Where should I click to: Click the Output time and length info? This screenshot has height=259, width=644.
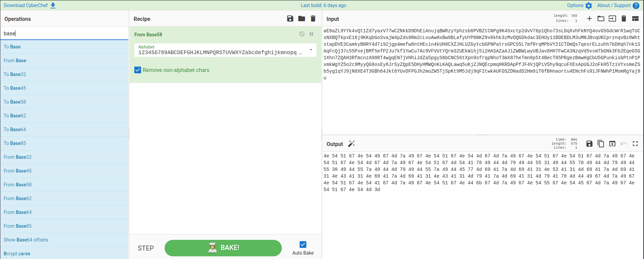point(565,144)
